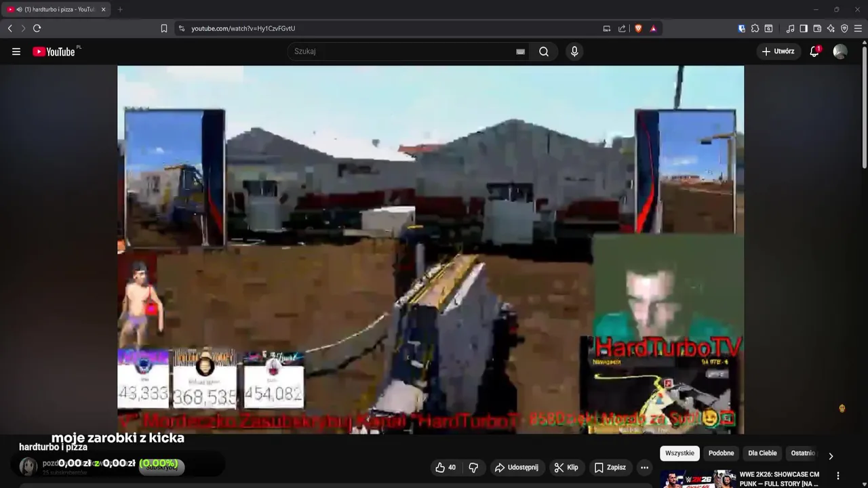Go forward in browser history

point(23,28)
